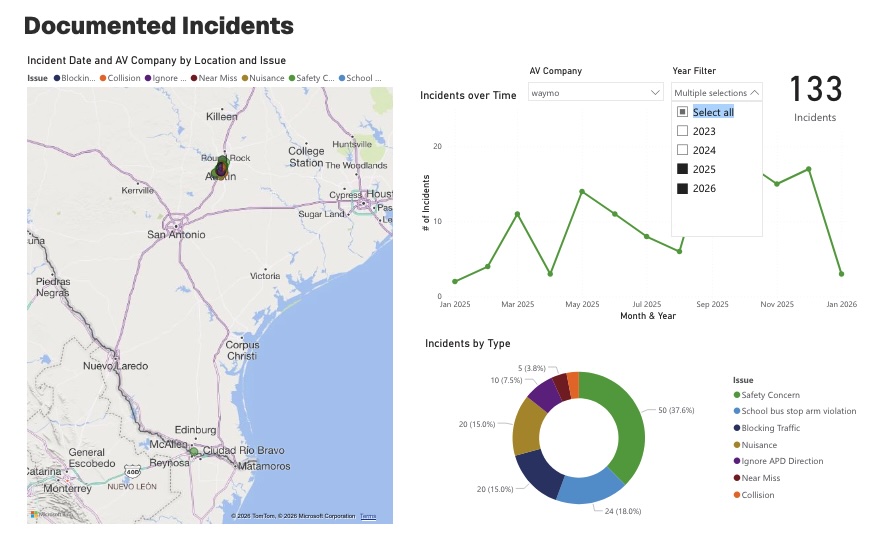The height and width of the screenshot is (554, 882).
Task: Click the green marker near Reynosa
Action: point(194,452)
